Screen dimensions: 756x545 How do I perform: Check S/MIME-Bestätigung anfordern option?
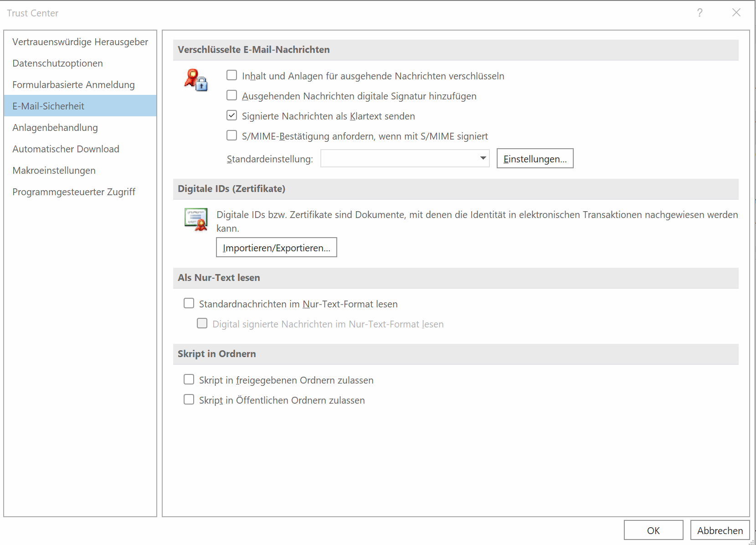click(231, 135)
